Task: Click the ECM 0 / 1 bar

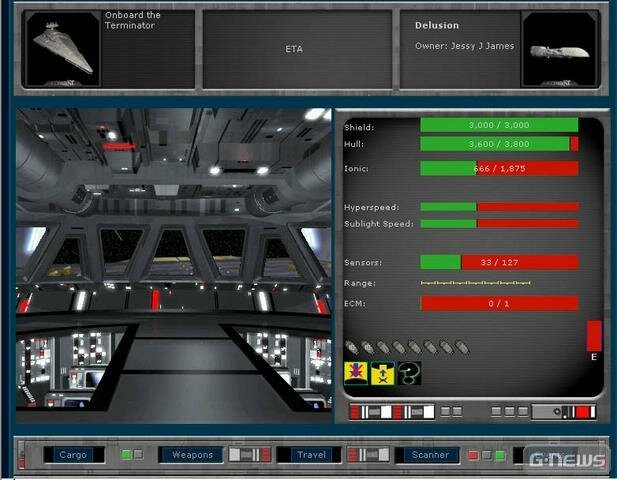Action: (x=499, y=303)
